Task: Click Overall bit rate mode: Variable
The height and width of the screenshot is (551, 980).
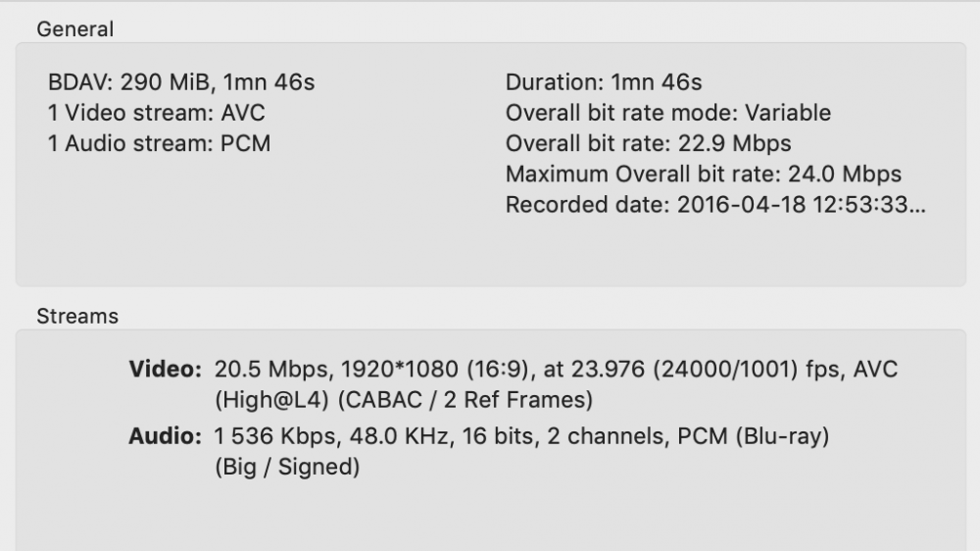Action: tap(667, 113)
